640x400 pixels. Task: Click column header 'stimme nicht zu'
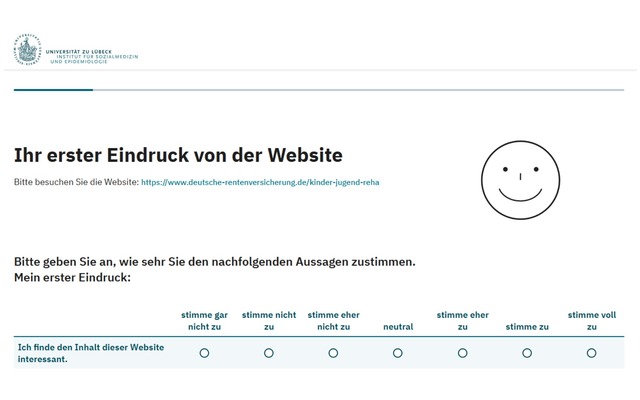click(269, 321)
